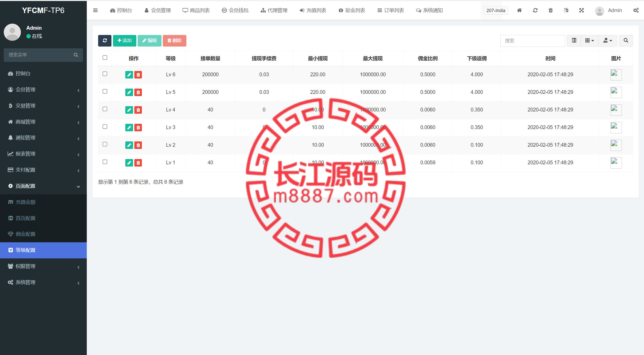Check the Lv 2 row checkbox
Screen dimensions: 644x355
(105, 144)
